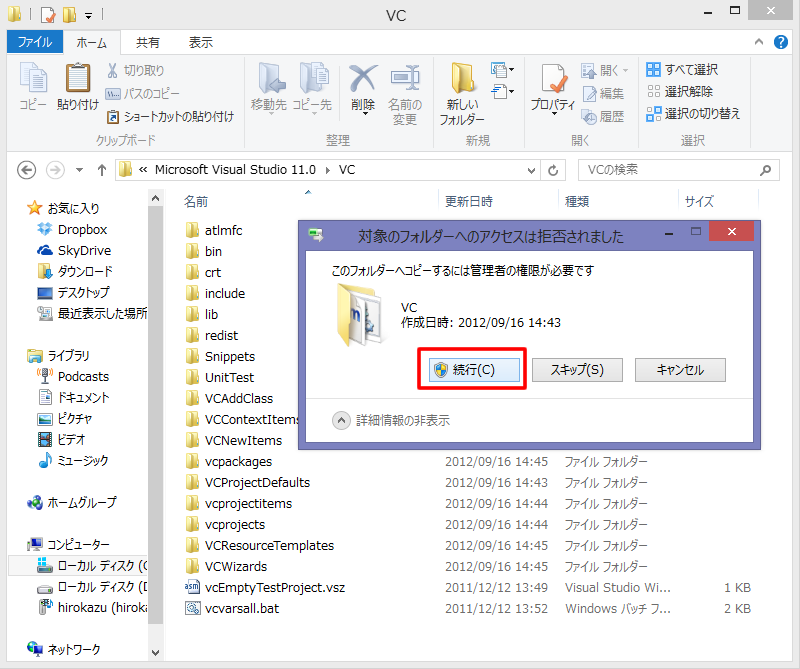Collapse the ribbon with the chevron arrow
This screenshot has width=800, height=669.
coord(759,42)
